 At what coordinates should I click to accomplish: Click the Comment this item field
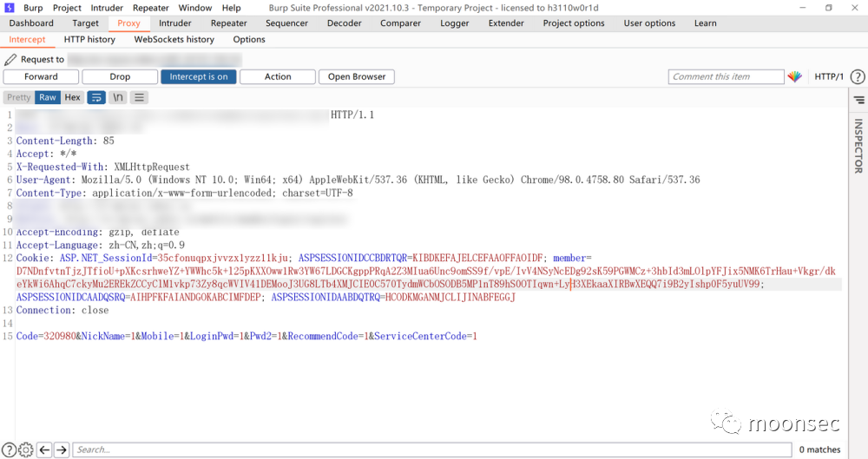tap(726, 76)
